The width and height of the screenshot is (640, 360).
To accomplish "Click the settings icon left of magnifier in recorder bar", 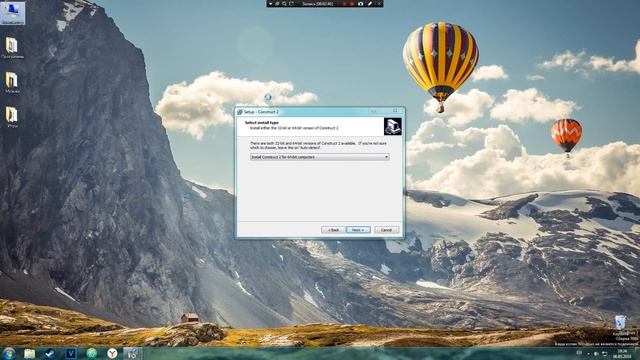I will [277, 4].
